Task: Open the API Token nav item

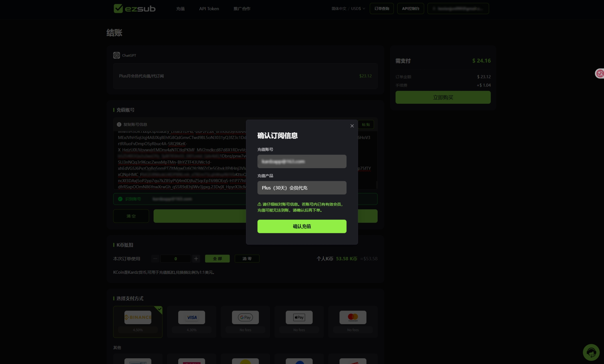Action: pos(209,9)
